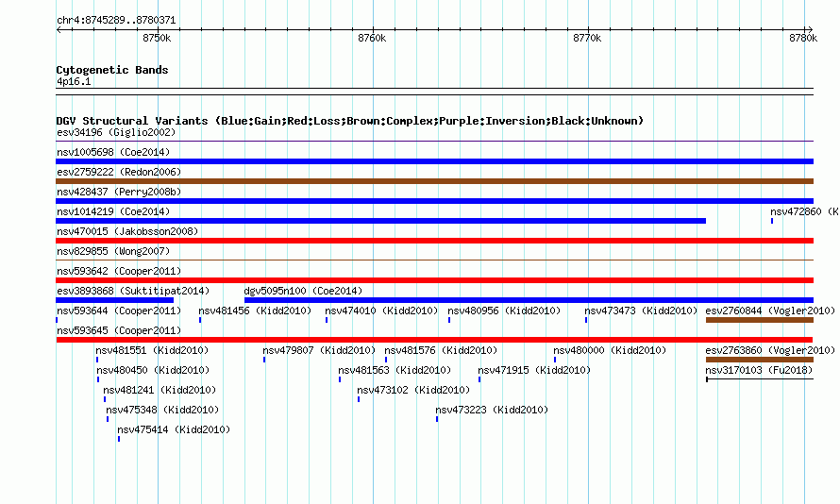Click esv2763860 (Vogler2010) label
The width and height of the screenshot is (840, 504).
pyautogui.click(x=770, y=350)
